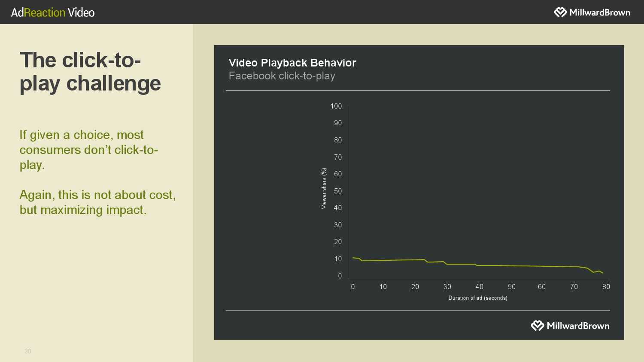
Task: Click the slide number 30
Action: click(28, 351)
